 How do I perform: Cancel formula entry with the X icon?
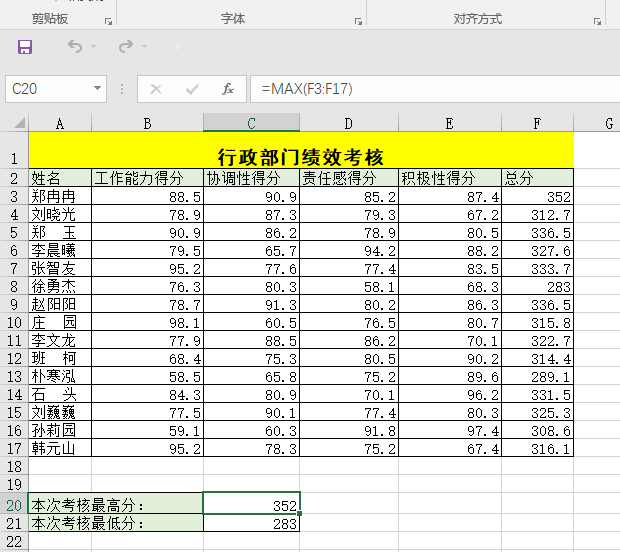(x=156, y=89)
